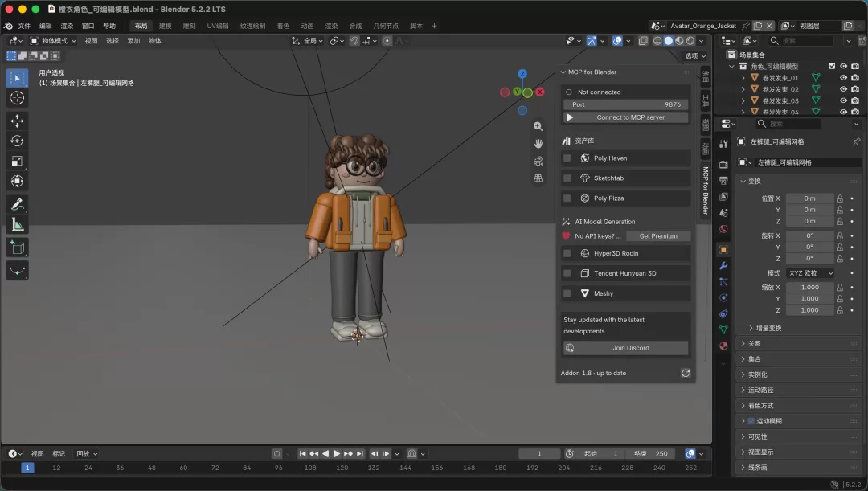Screen dimensions: 868x491
Task: Enable the Hyper3D Rodin checkbox
Action: click(567, 253)
